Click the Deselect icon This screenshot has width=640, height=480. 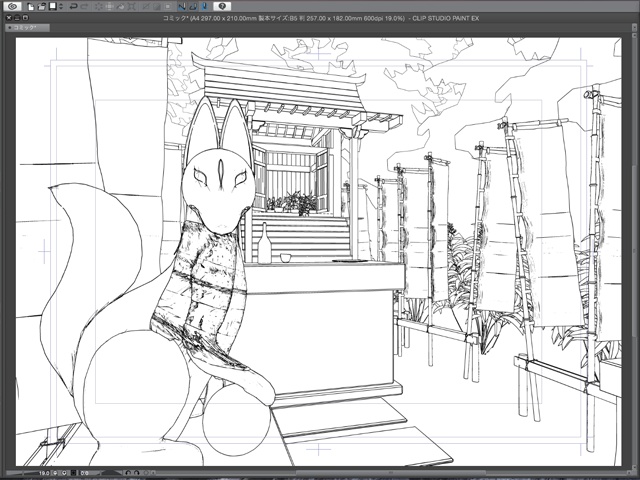146,6
